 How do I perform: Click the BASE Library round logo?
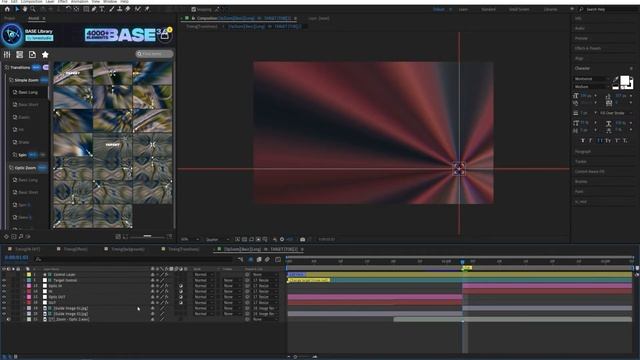[11, 35]
